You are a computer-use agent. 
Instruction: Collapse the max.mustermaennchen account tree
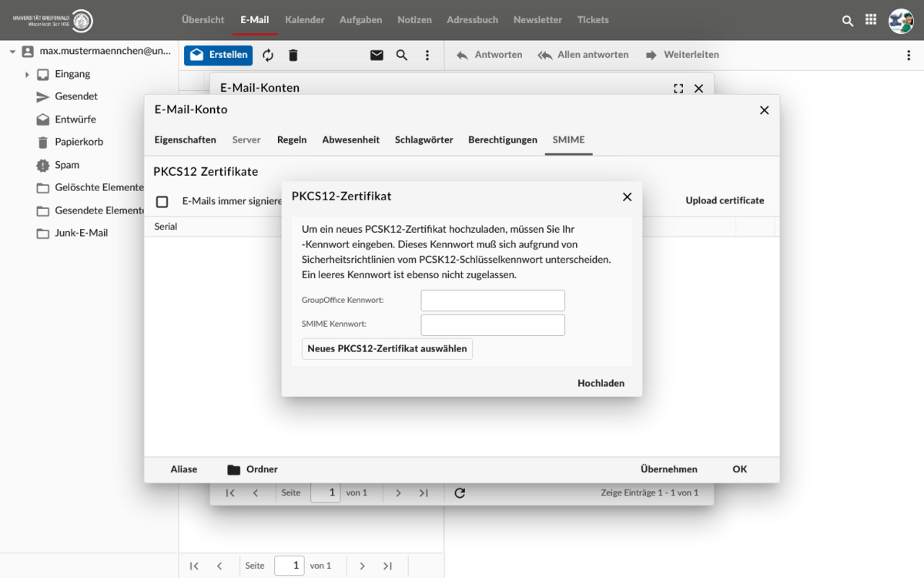pyautogui.click(x=13, y=52)
